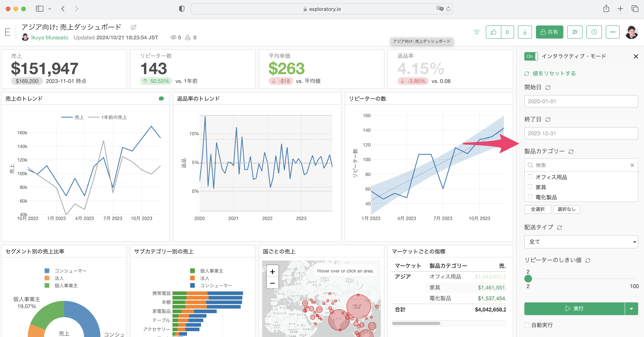Click the Safari sidebar toggle icon
This screenshot has width=644, height=337.
pos(40,9)
